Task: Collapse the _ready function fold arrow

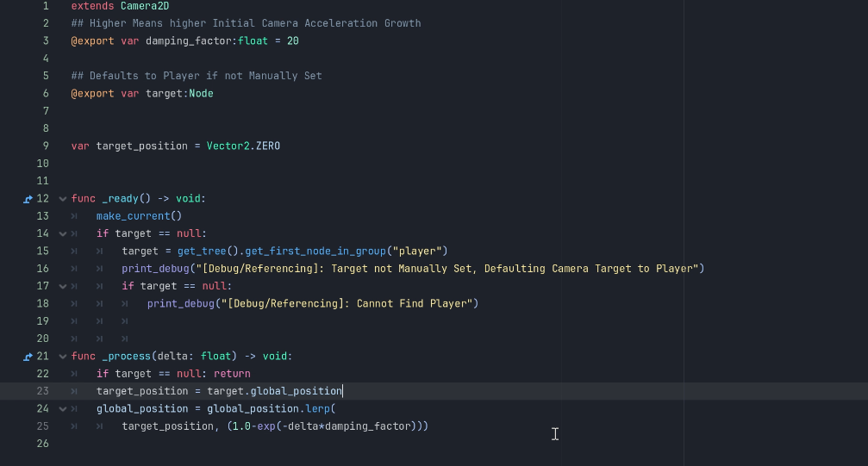Action: click(x=63, y=199)
